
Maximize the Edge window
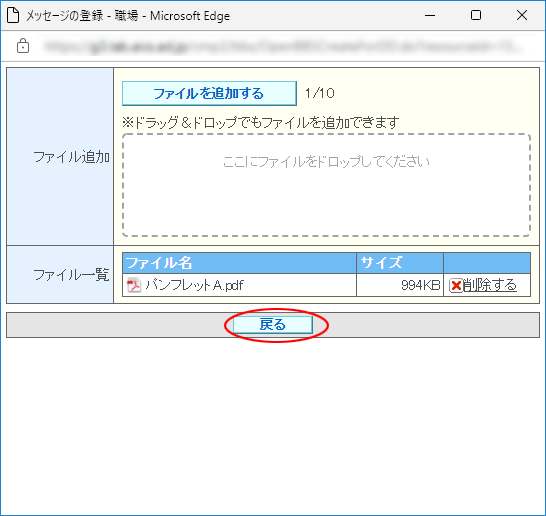click(476, 15)
